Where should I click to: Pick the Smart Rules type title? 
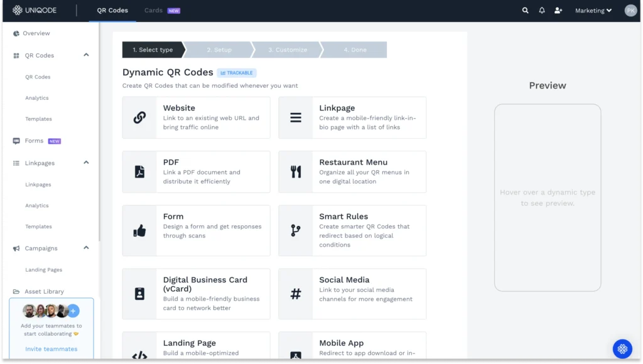pyautogui.click(x=343, y=217)
